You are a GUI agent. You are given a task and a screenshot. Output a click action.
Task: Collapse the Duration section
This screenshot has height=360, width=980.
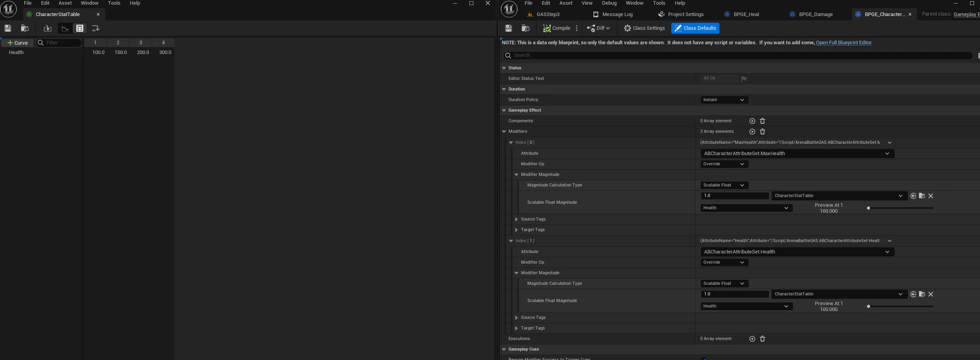click(504, 89)
